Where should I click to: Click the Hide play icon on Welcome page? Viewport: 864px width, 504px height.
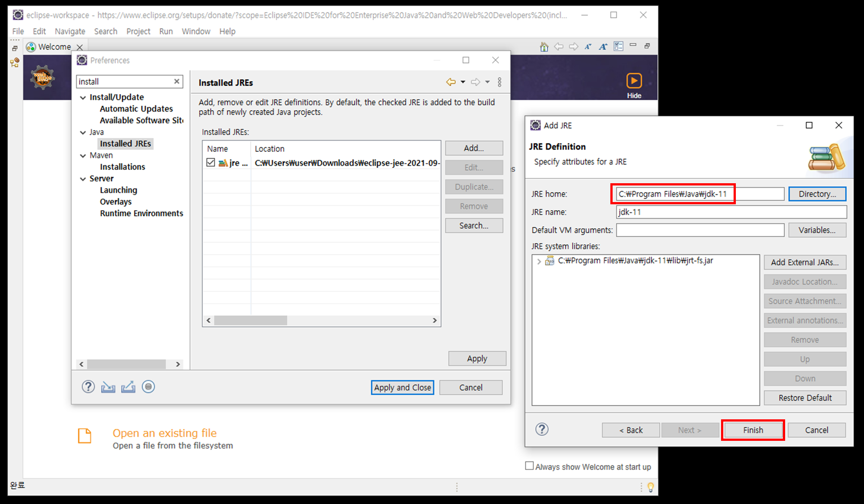[x=634, y=81]
